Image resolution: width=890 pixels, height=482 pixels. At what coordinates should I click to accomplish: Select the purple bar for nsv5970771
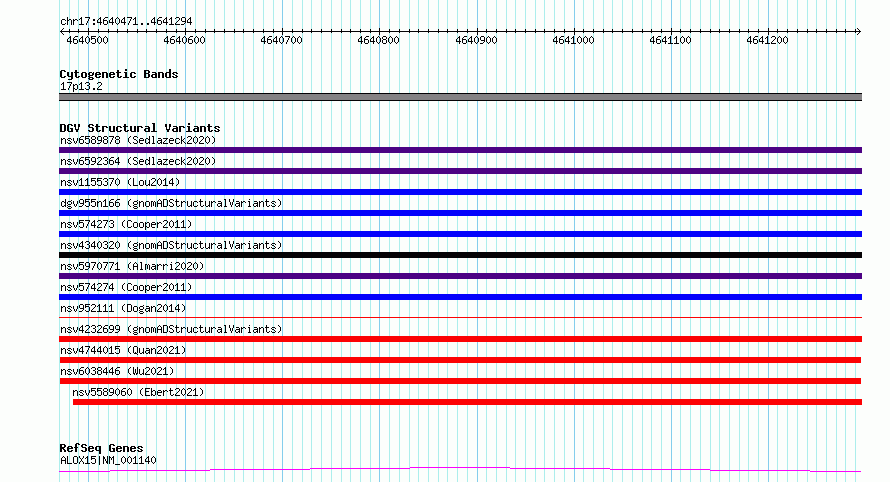coord(460,276)
